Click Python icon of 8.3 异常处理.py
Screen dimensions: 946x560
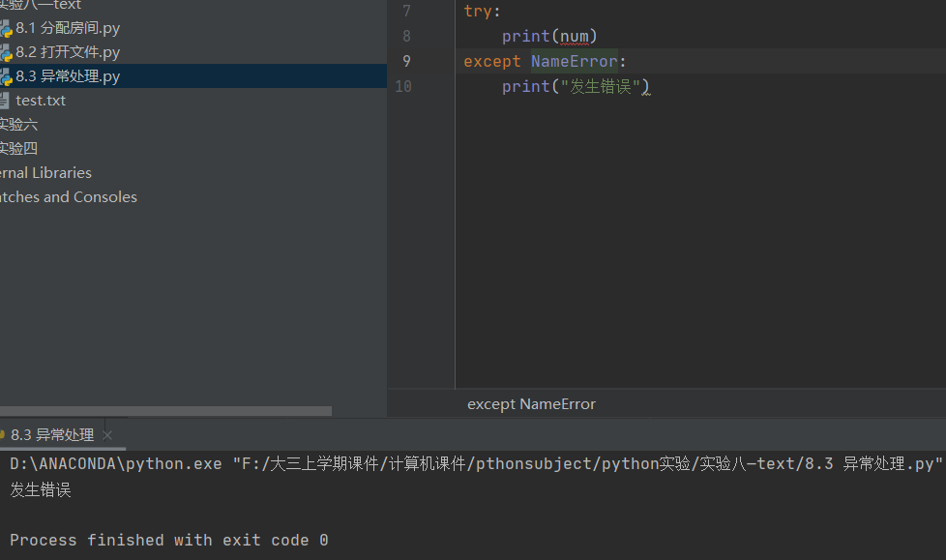[6, 76]
